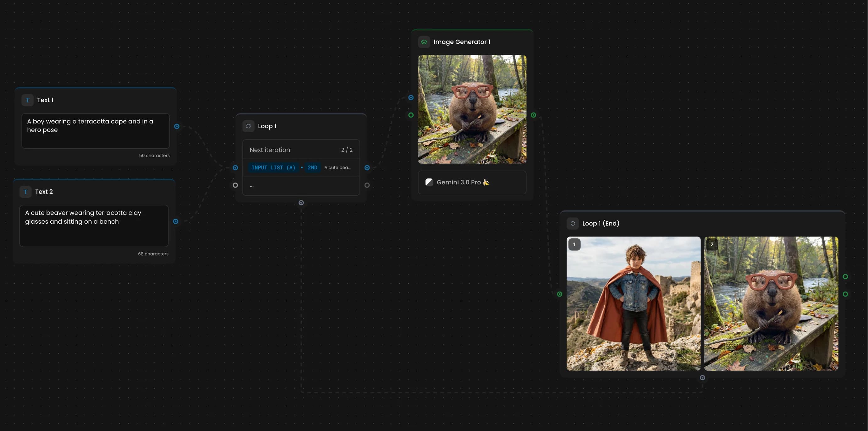Click the Next iteration row
Screen dimensions: 868x431
(x=301, y=150)
